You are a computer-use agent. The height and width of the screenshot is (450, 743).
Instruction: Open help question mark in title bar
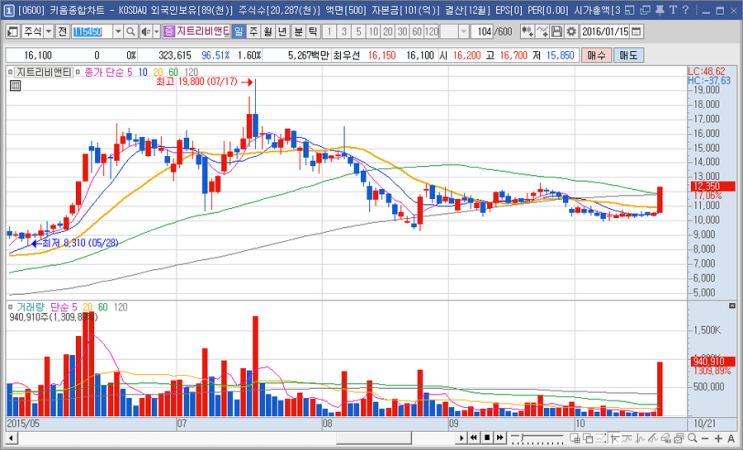(x=685, y=10)
